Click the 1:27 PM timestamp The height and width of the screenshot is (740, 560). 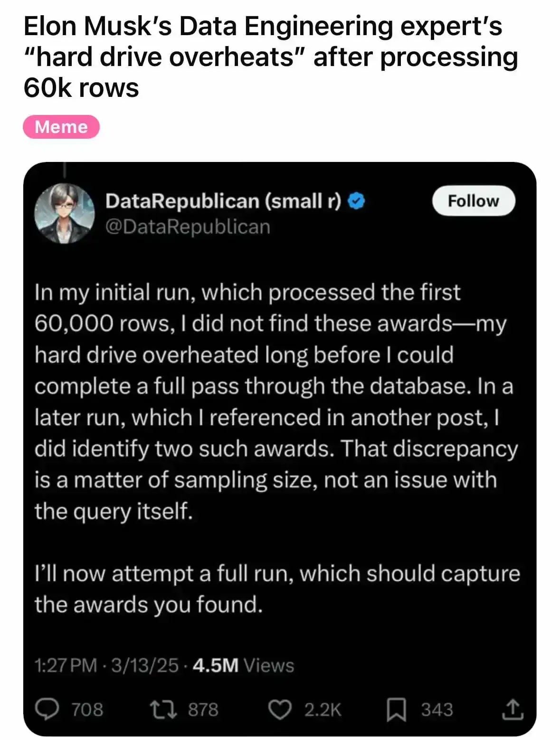[66, 665]
